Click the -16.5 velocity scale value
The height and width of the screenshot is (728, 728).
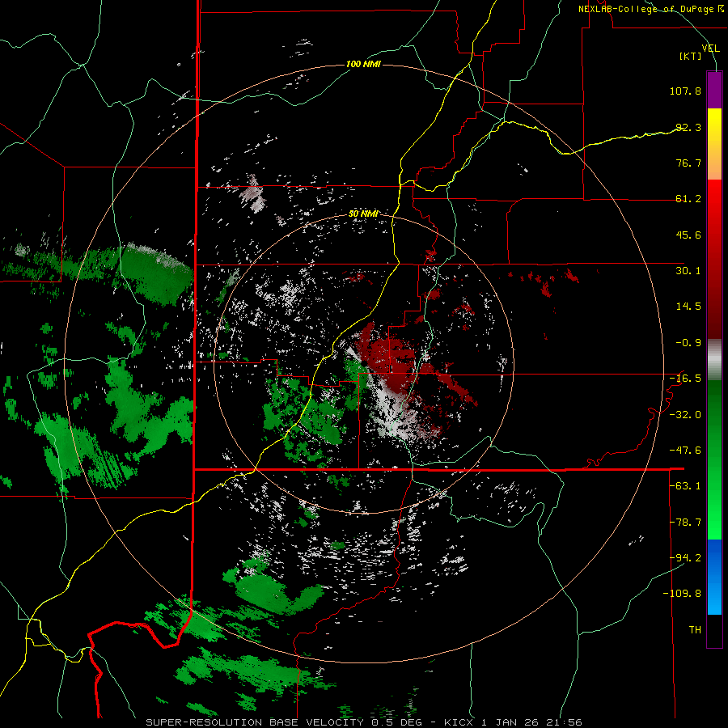[x=685, y=379]
